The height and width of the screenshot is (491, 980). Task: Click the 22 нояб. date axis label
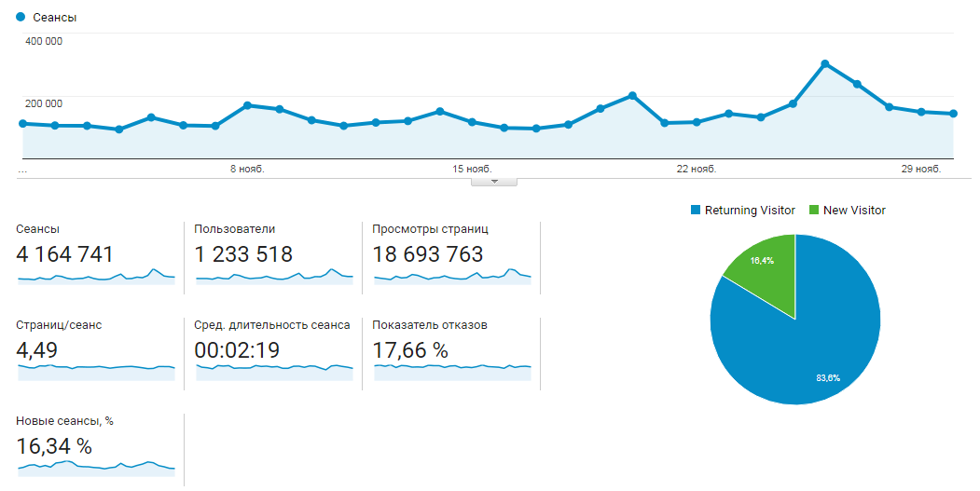point(697,170)
